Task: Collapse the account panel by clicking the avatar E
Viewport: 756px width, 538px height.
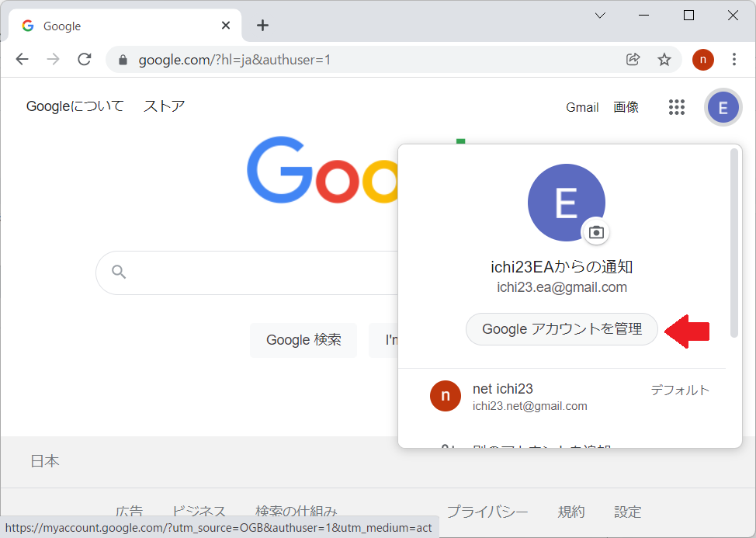Action: pos(723,107)
